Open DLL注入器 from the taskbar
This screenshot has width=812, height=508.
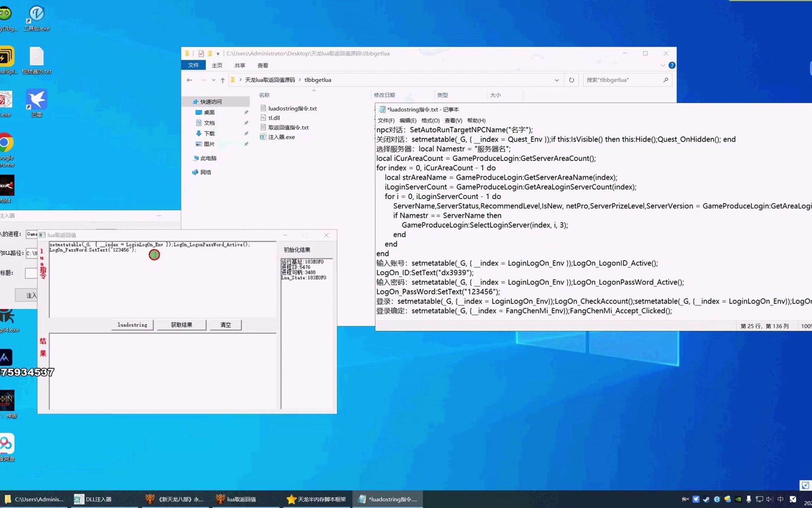[x=93, y=499]
